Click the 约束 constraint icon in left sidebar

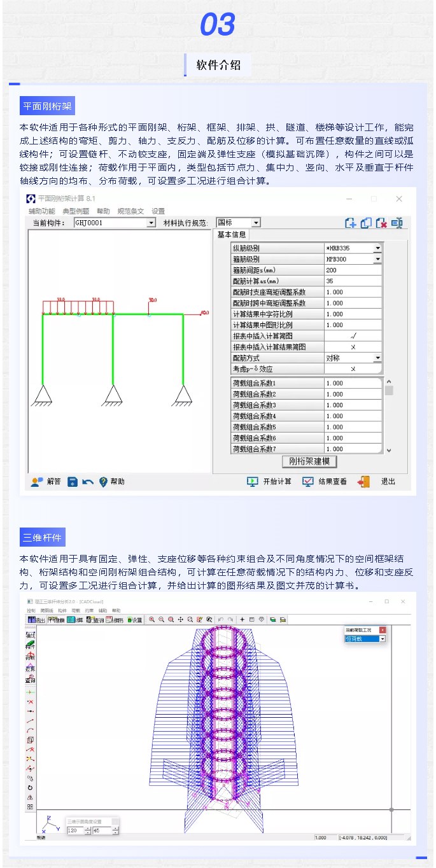coord(30,668)
